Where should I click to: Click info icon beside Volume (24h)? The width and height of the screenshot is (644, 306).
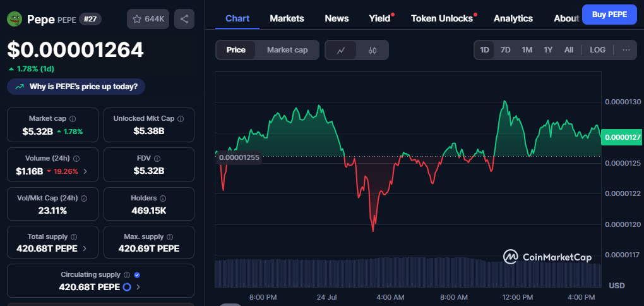(76, 158)
